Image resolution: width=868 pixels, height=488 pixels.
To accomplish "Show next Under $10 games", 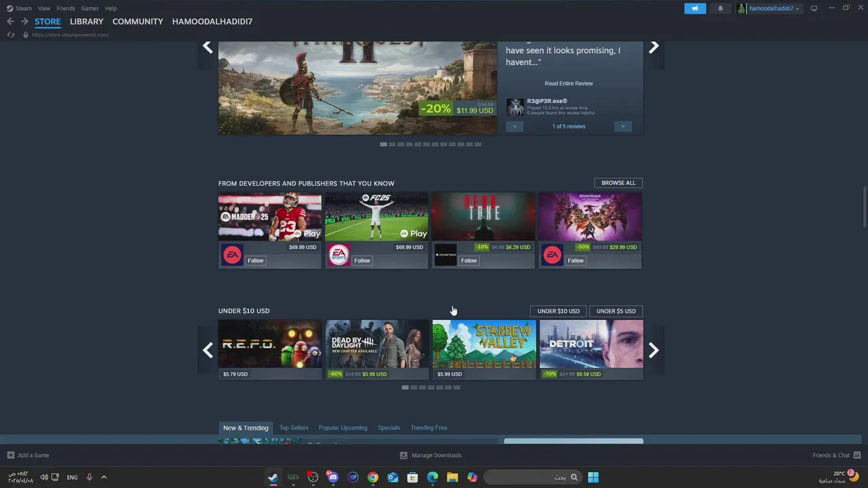I will pos(654,350).
